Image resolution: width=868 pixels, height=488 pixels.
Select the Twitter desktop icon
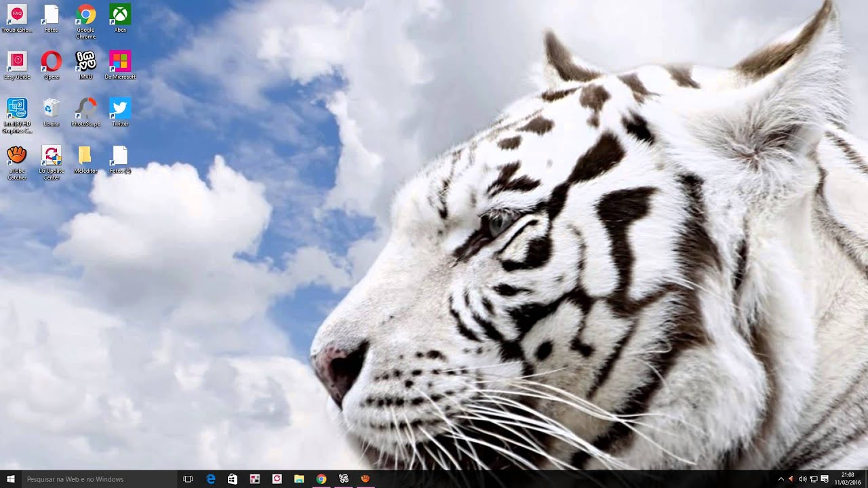[x=120, y=113]
